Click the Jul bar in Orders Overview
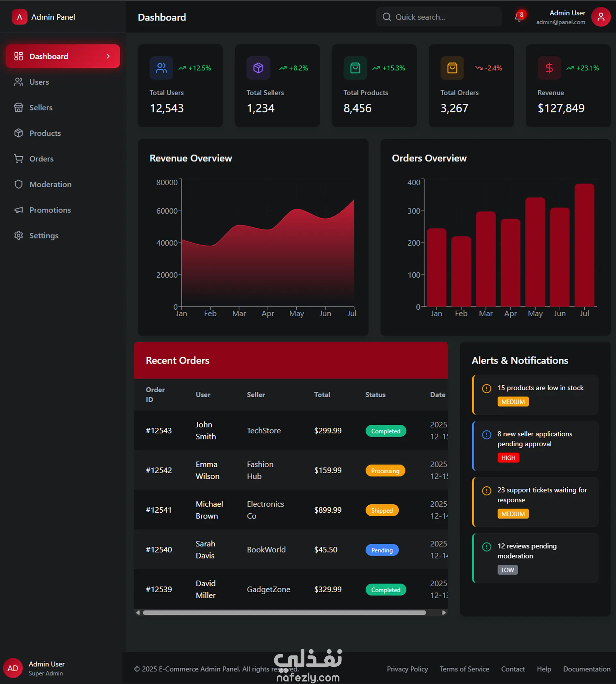Image resolution: width=616 pixels, height=684 pixels. [x=584, y=245]
